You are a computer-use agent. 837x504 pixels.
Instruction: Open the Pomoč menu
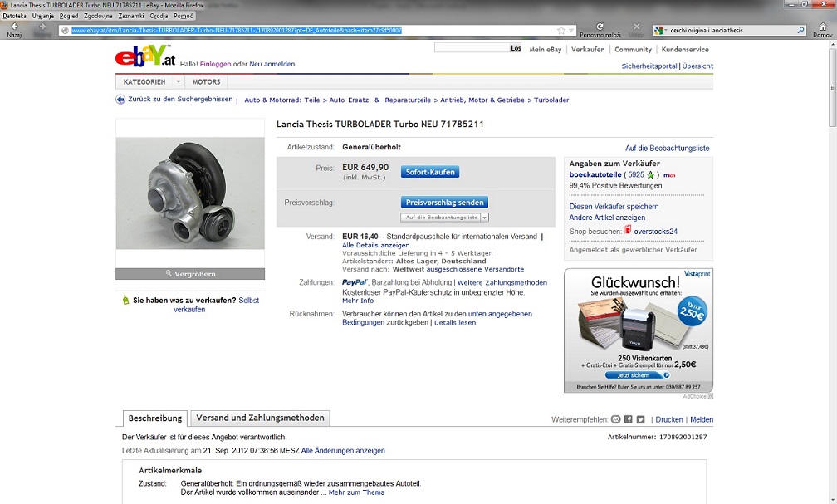183,16
